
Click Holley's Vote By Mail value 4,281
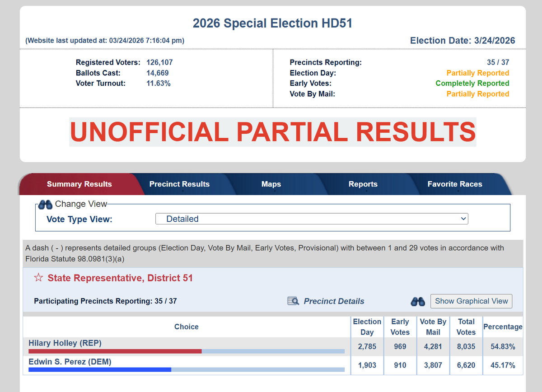point(433,347)
